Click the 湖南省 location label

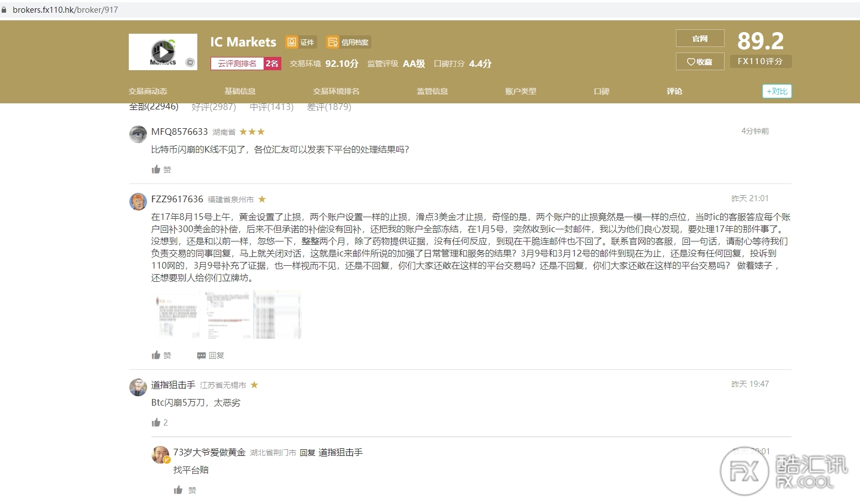click(224, 132)
